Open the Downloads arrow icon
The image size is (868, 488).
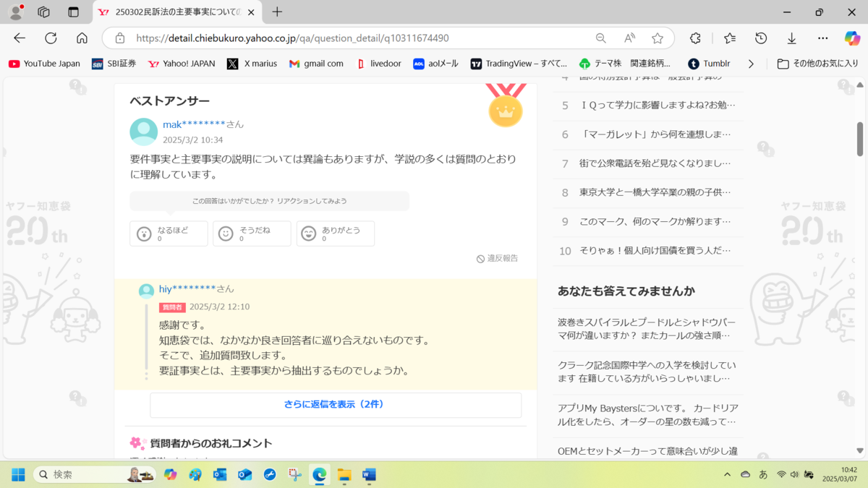click(792, 38)
